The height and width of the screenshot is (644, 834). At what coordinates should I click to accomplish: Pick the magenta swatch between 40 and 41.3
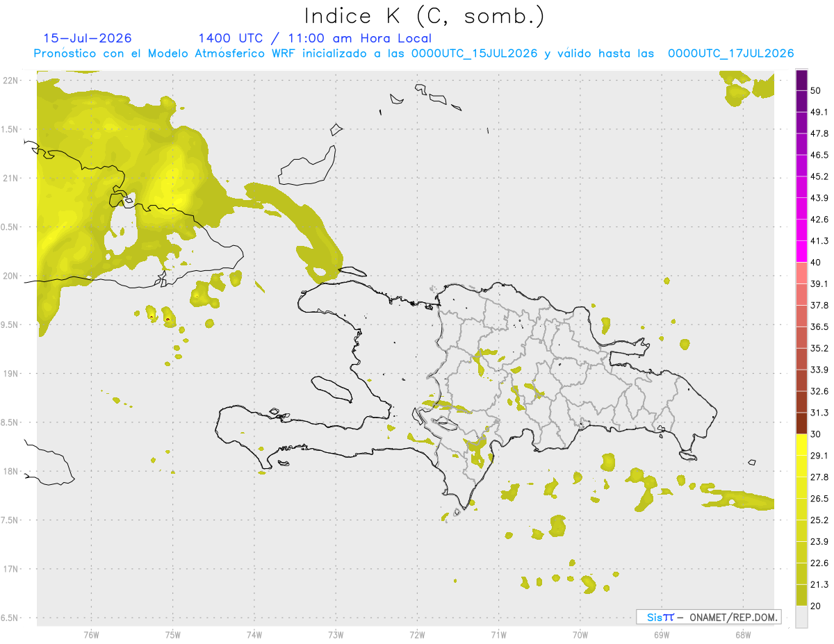coord(801,251)
